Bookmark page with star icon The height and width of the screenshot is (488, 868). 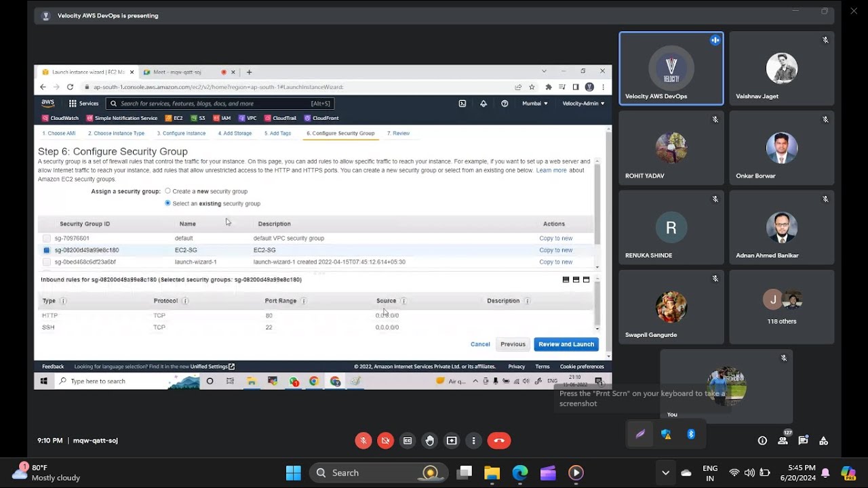pos(532,87)
